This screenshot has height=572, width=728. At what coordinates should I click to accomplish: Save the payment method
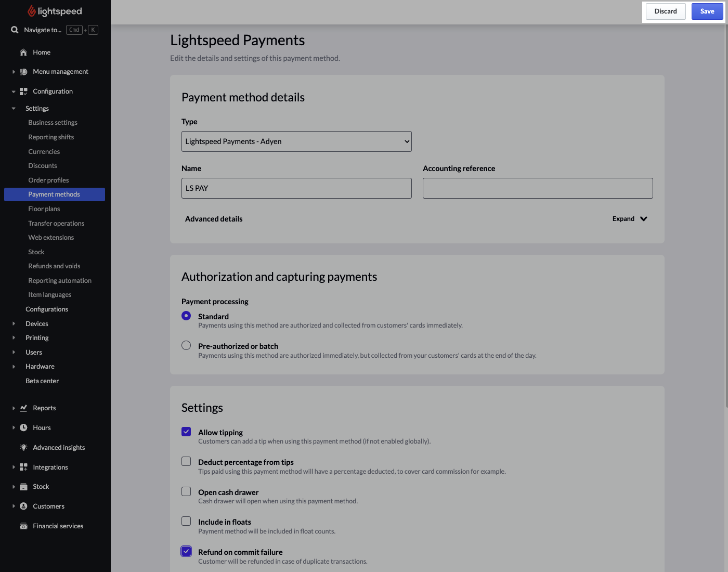click(707, 11)
